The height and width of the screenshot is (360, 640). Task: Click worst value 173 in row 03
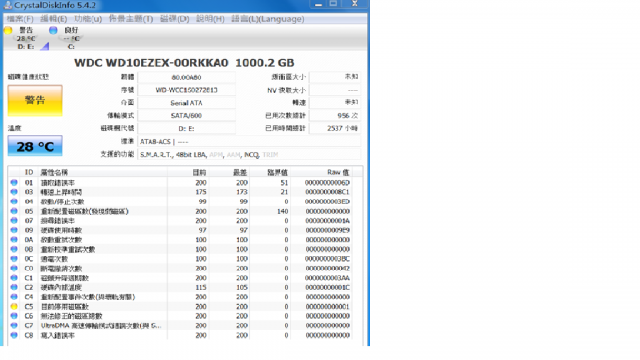(x=242, y=192)
